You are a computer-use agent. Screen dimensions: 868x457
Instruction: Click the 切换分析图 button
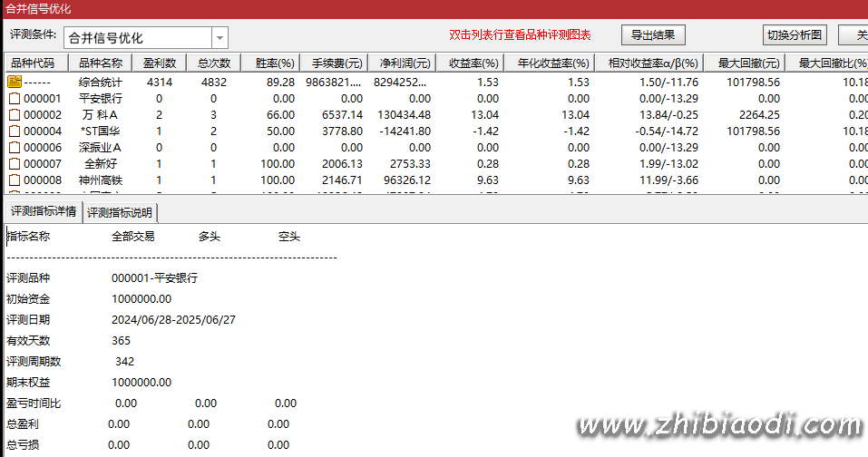coord(795,34)
